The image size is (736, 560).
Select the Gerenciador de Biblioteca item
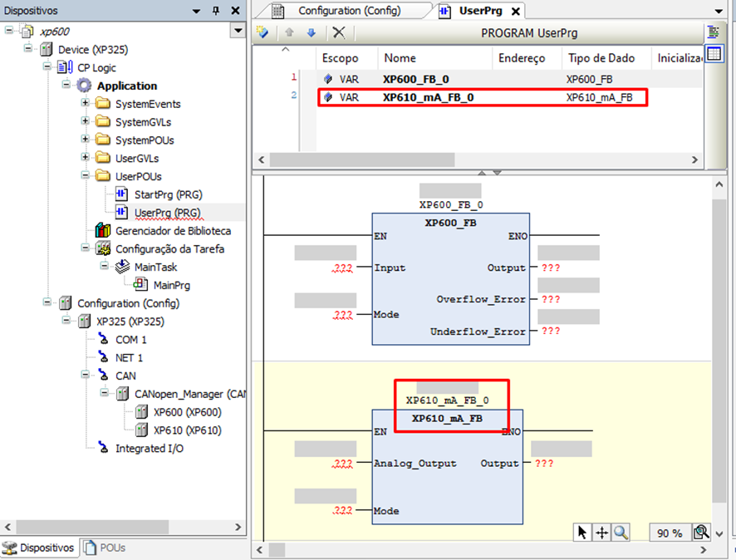[173, 231]
